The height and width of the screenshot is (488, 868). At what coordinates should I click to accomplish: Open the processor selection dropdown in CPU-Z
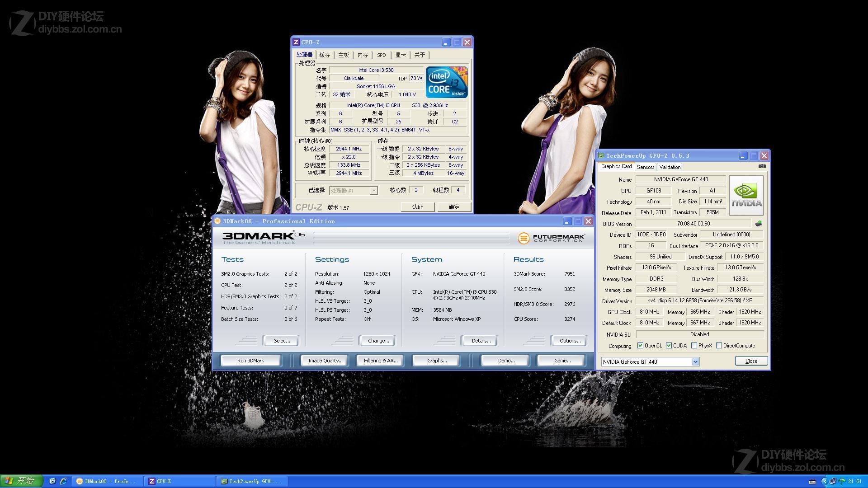click(x=373, y=190)
